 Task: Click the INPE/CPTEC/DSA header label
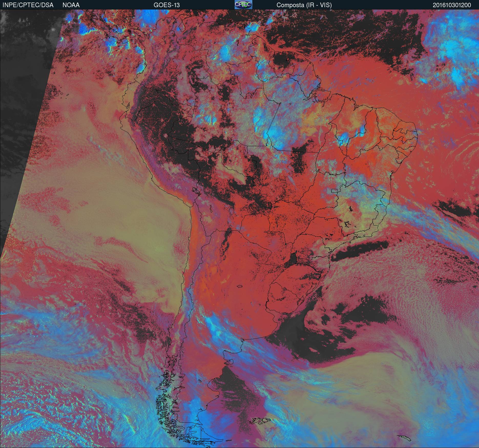(28, 5)
